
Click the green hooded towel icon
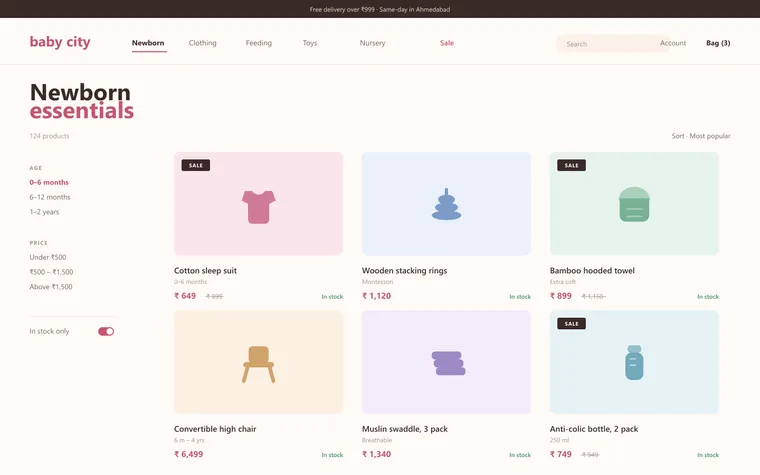pyautogui.click(x=634, y=204)
